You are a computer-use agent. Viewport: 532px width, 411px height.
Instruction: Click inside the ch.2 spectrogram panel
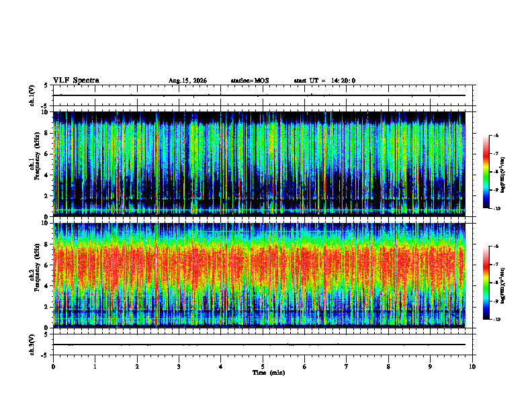point(259,275)
